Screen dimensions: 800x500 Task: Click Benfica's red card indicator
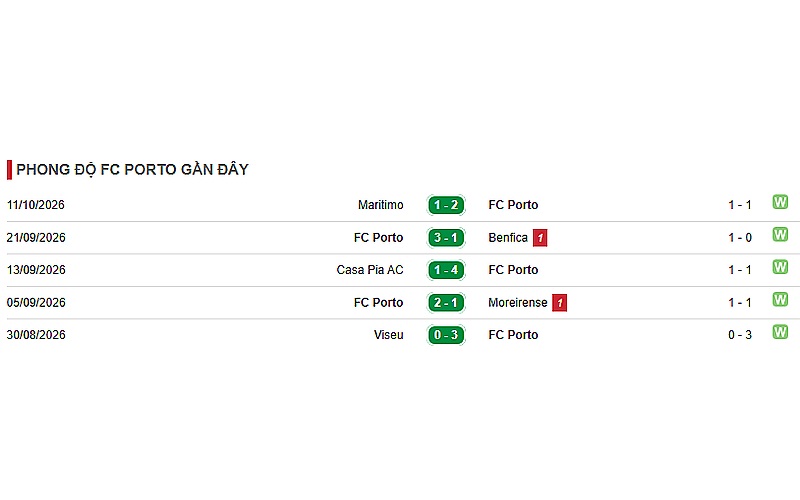coord(540,238)
